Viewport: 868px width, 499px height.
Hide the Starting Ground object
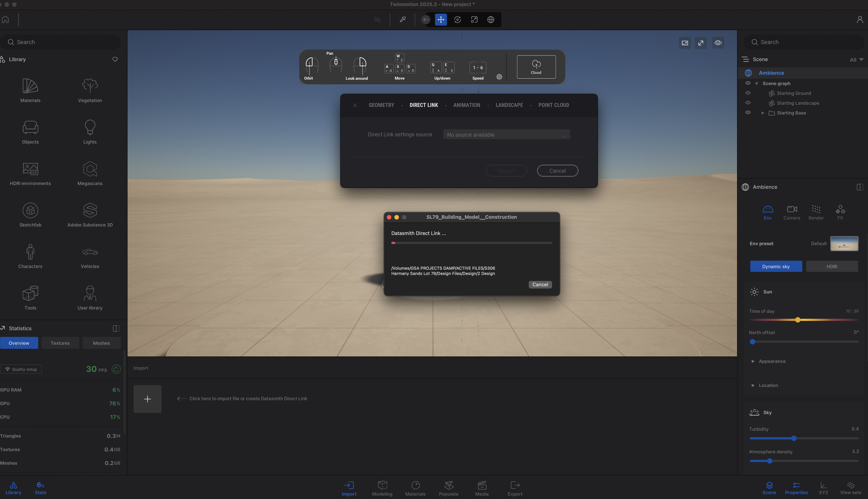[x=748, y=93]
